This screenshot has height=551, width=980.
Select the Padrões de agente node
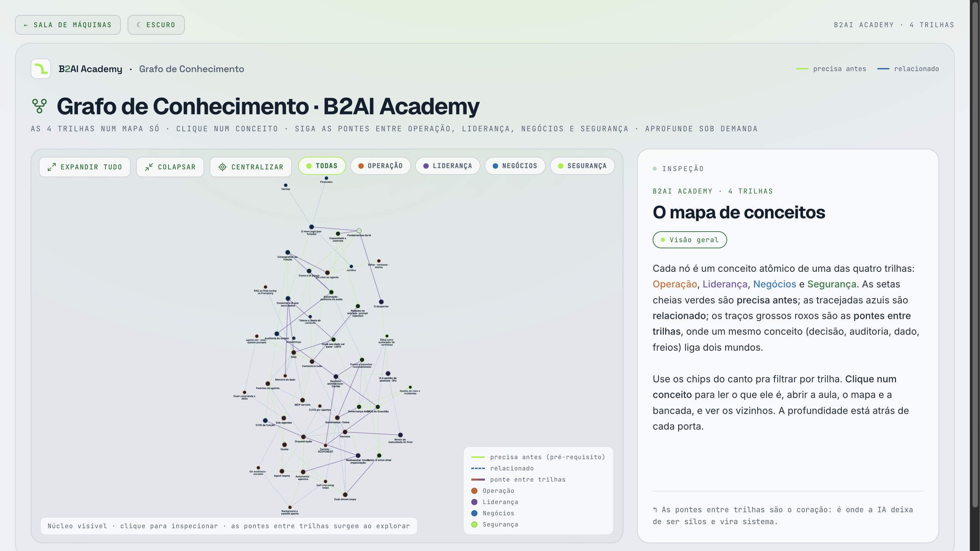coord(268,384)
